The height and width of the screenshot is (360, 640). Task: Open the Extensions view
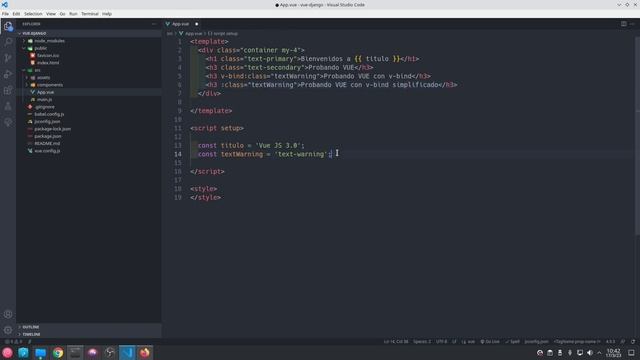point(8,90)
